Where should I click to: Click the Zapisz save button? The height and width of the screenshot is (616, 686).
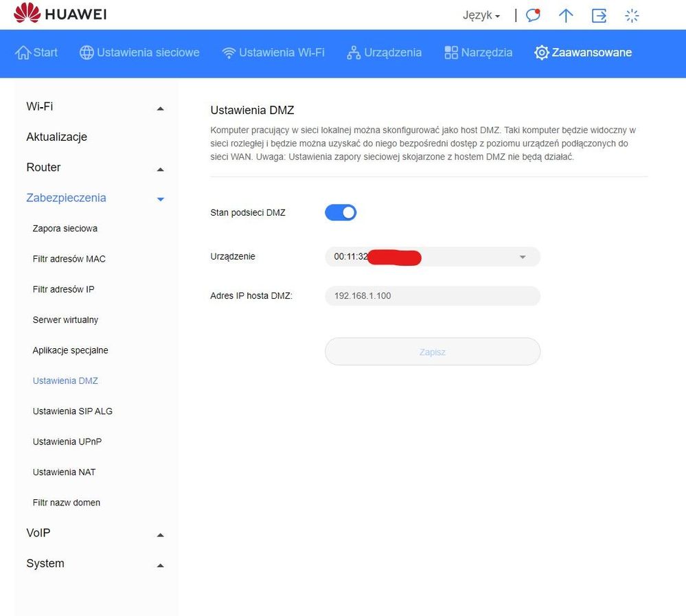coord(433,352)
